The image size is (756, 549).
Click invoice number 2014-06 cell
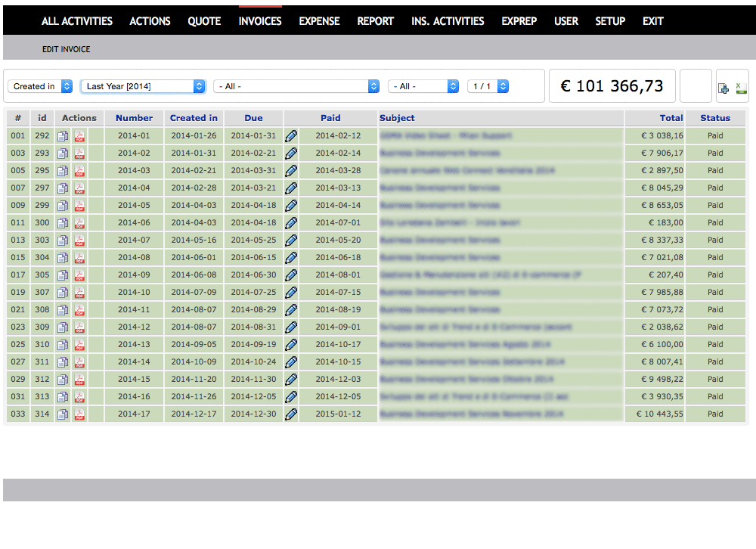click(134, 223)
